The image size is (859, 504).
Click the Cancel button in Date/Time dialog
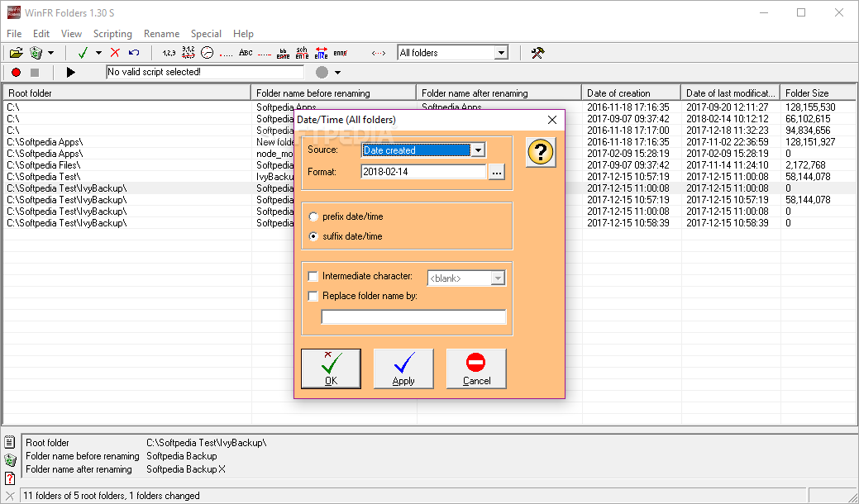click(476, 368)
